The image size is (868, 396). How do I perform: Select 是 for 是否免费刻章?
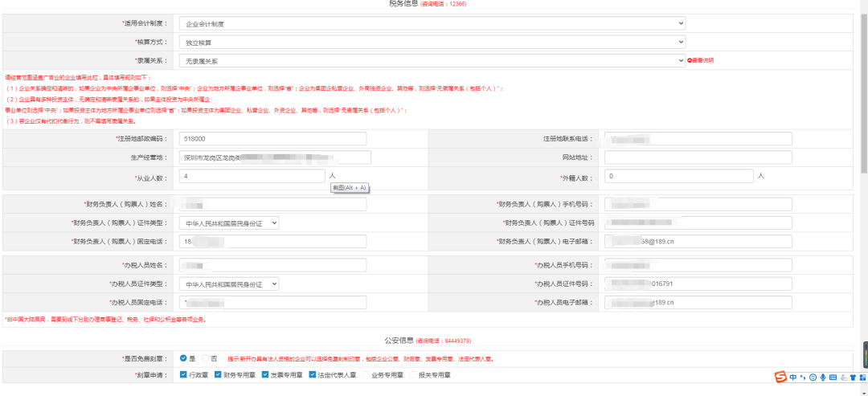[x=184, y=358]
